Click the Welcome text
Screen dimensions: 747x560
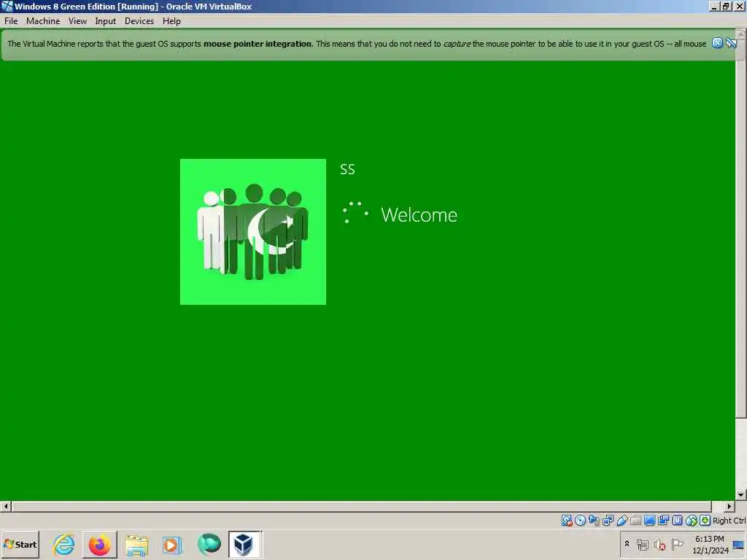419,215
